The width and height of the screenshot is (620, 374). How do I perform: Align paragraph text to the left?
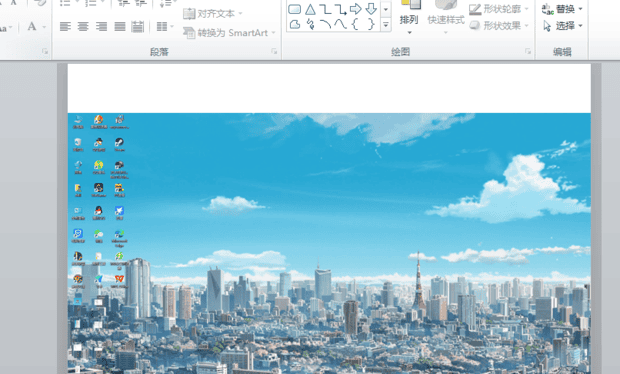[65, 26]
